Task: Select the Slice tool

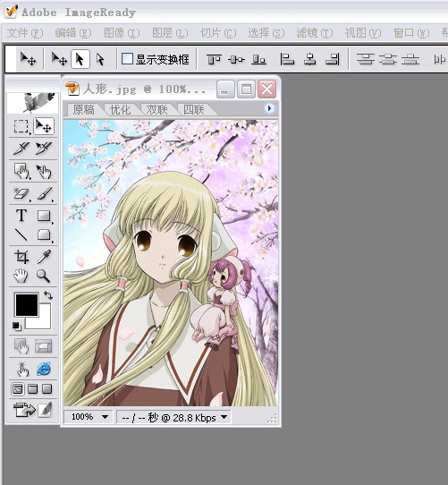Action: pos(21,149)
